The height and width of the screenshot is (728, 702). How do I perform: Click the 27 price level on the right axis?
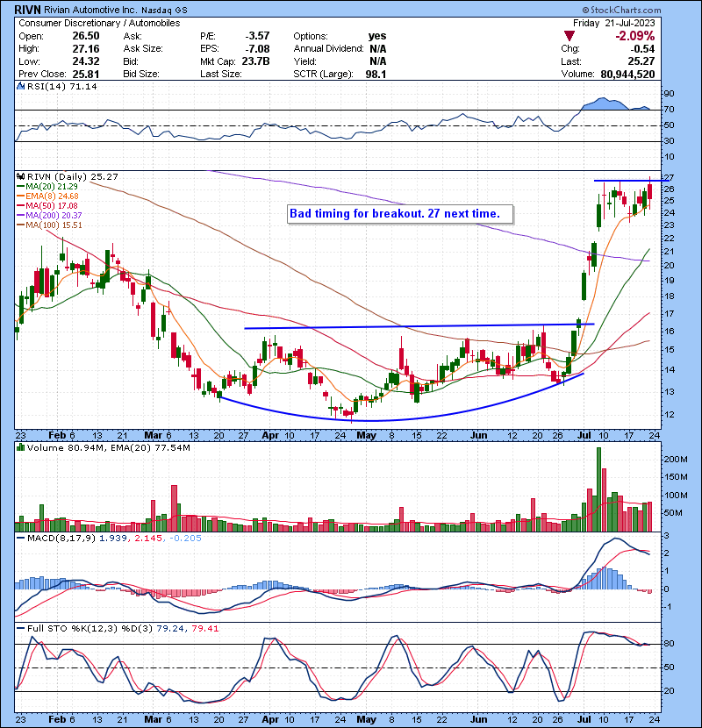click(669, 178)
